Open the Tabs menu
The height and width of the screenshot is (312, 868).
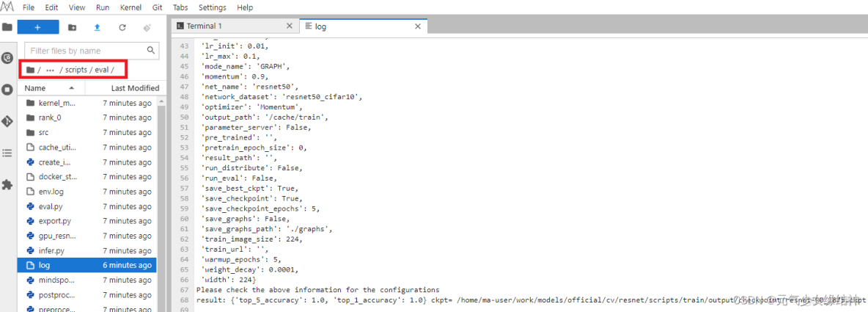[x=180, y=8]
